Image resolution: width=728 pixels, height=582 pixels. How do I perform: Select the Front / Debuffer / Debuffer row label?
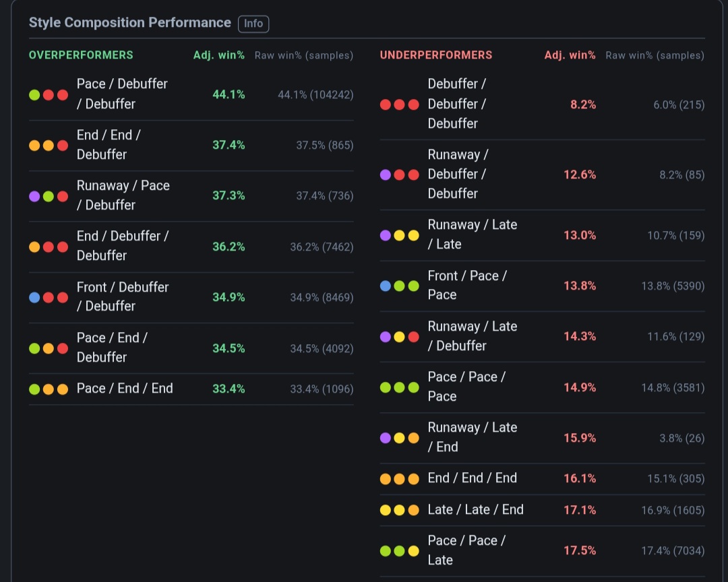pos(123,296)
